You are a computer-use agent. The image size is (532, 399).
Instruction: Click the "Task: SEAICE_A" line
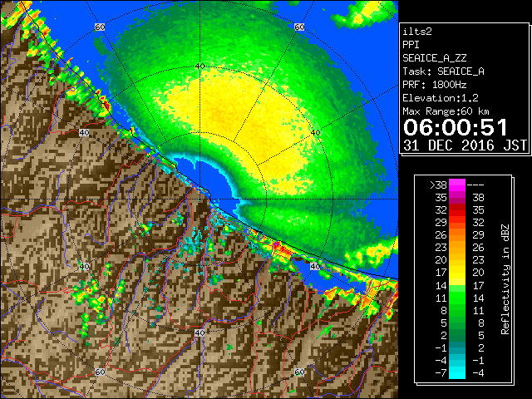(443, 71)
